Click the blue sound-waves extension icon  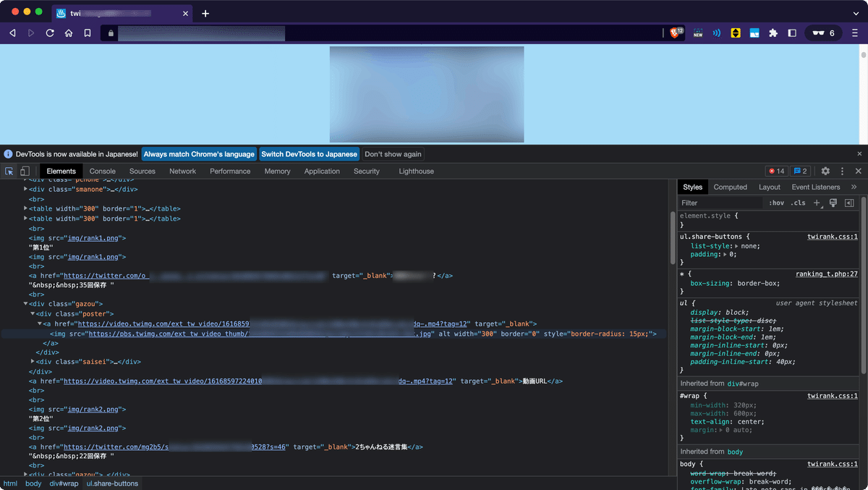(717, 33)
